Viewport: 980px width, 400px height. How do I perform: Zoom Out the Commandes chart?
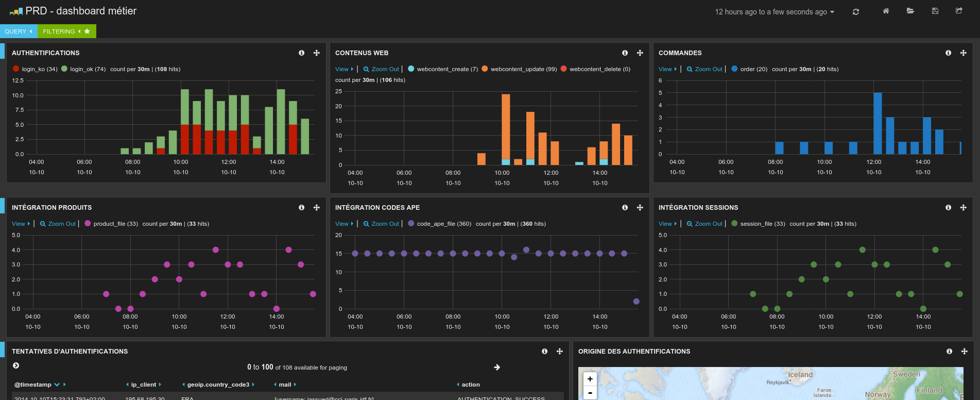[704, 69]
